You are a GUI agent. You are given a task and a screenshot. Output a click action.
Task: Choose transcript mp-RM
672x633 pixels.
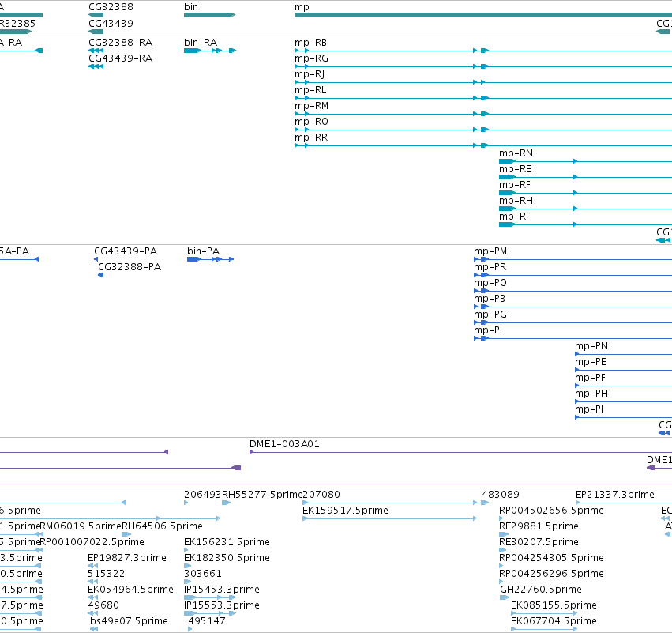tap(312, 106)
